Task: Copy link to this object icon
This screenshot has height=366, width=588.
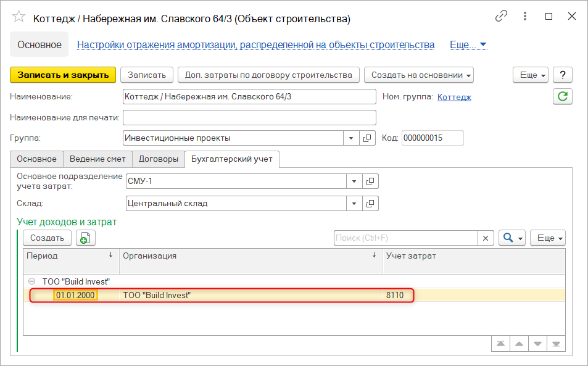Action: tap(502, 17)
